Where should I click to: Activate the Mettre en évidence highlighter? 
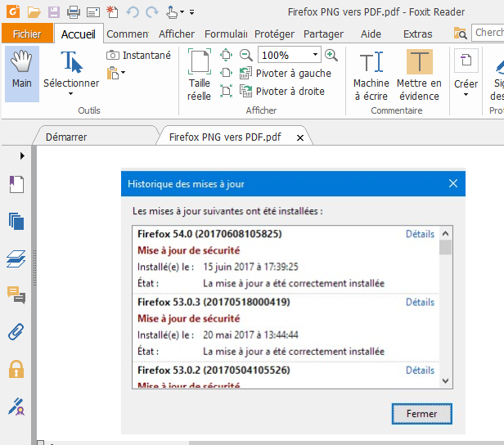click(x=419, y=75)
